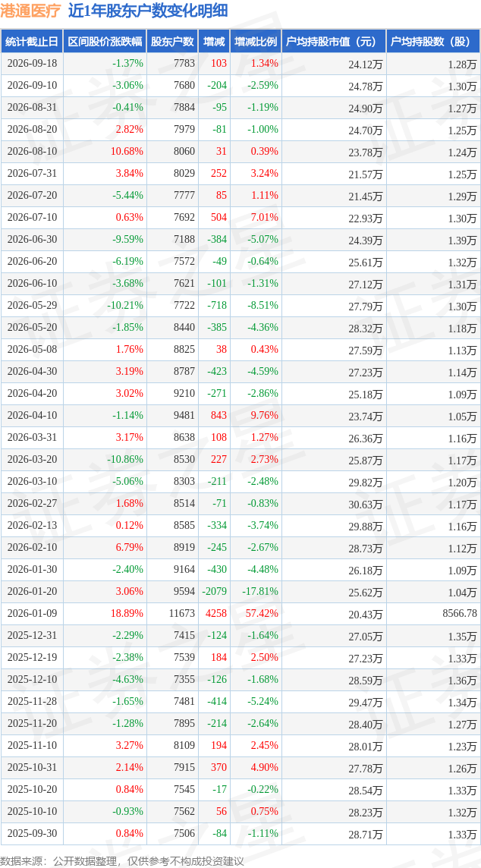
Task: Click the 港通医疗 title text
Action: tap(30, 11)
